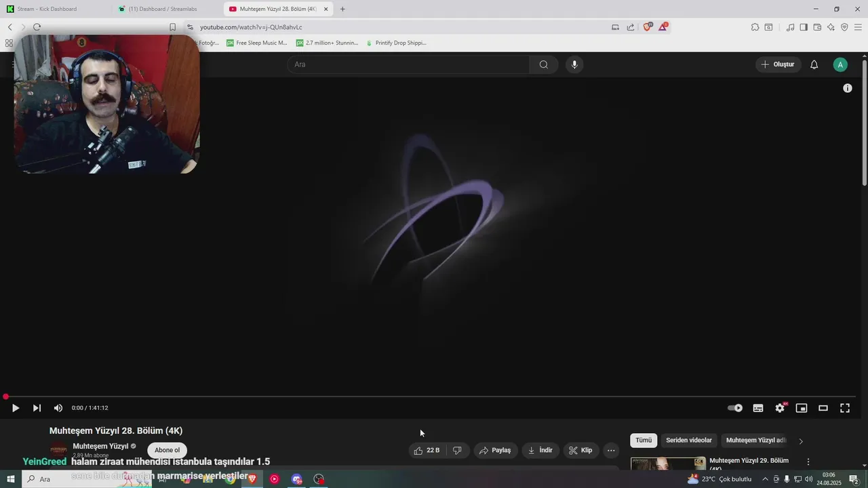This screenshot has height=488, width=868.
Task: Open the Oluştur create button
Action: 778,64
